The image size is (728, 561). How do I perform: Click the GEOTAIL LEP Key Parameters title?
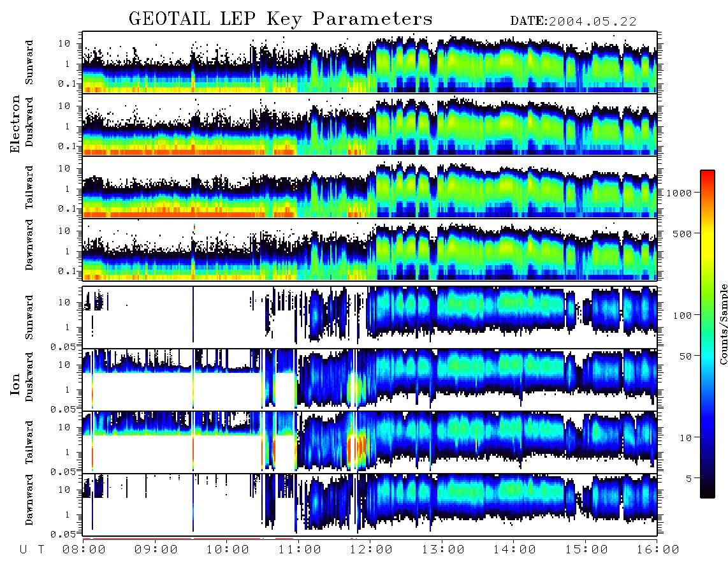(x=280, y=19)
